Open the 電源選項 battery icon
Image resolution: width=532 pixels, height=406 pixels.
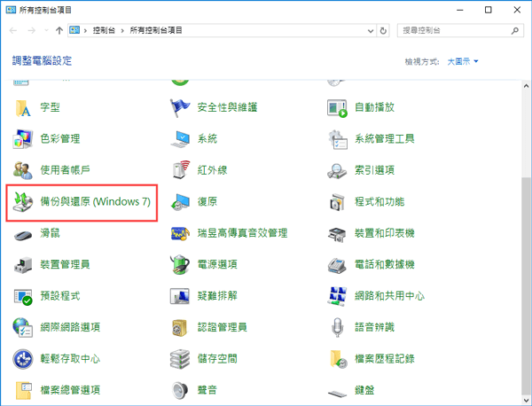(180, 264)
